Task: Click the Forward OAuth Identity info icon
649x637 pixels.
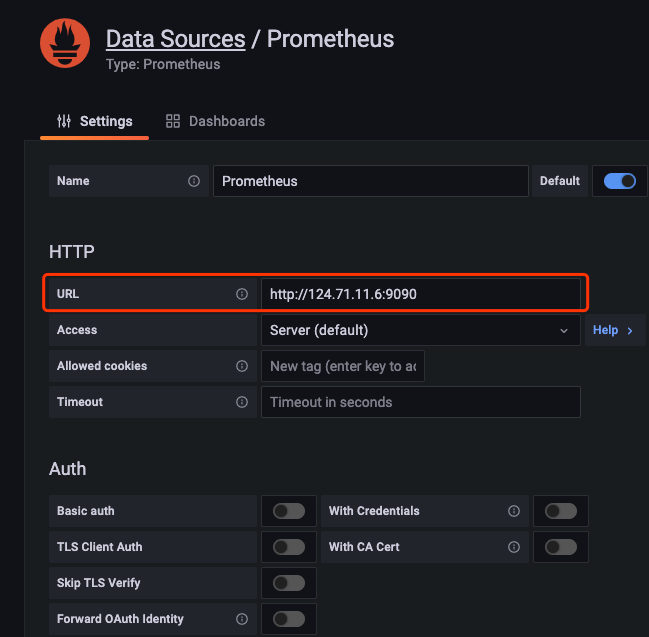Action: 241,619
